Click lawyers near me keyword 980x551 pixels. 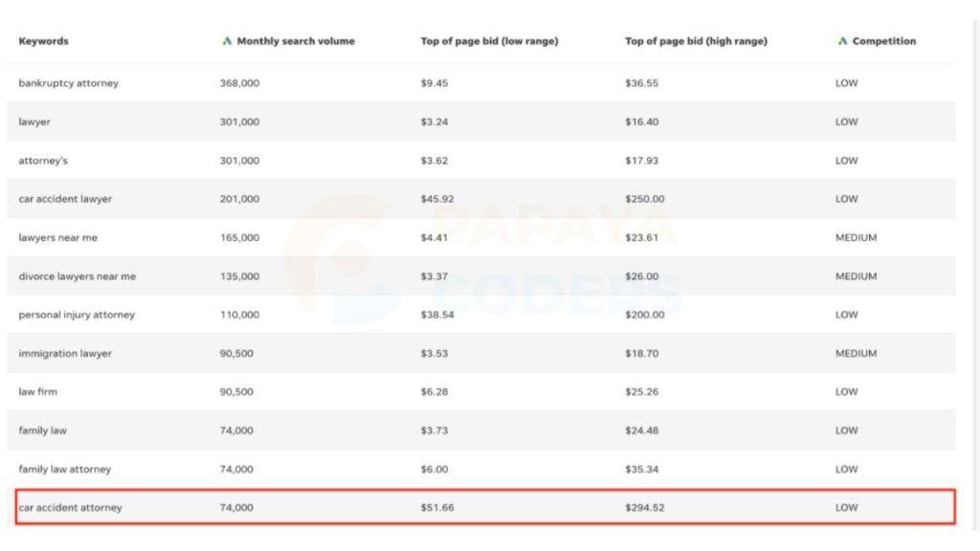(58, 238)
